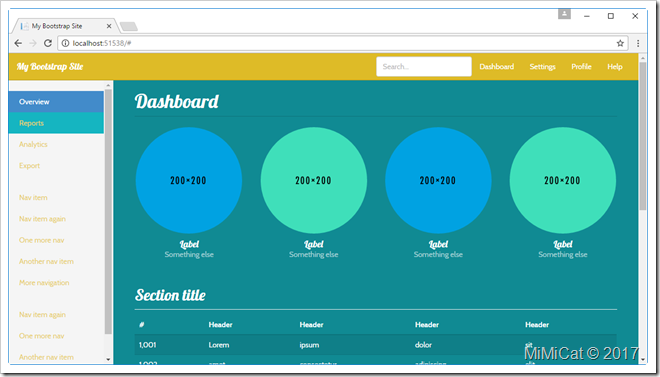Viewport: 660px width, 377px height.
Task: Focus the Search input field
Action: [x=423, y=66]
